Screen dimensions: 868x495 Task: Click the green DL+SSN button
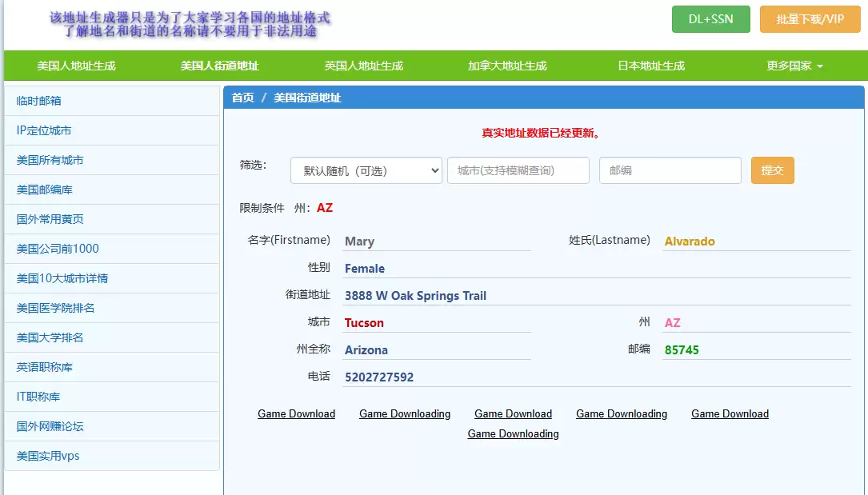point(710,19)
